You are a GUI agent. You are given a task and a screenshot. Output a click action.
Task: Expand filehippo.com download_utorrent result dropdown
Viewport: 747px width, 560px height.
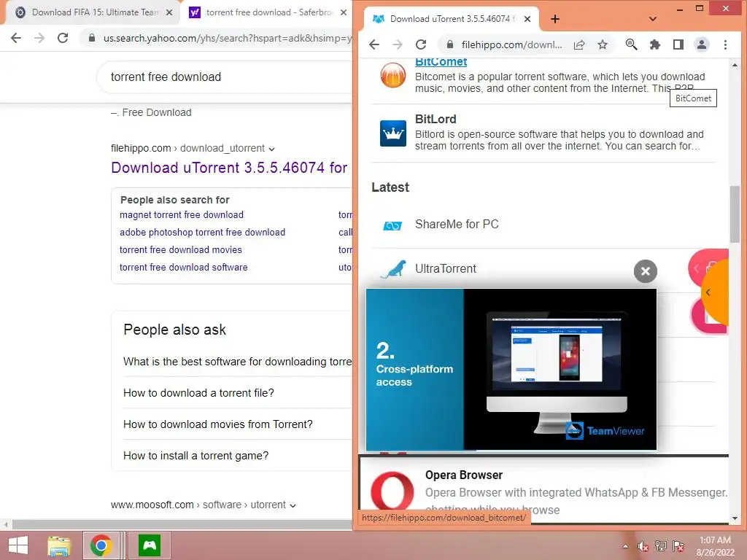[x=271, y=149]
